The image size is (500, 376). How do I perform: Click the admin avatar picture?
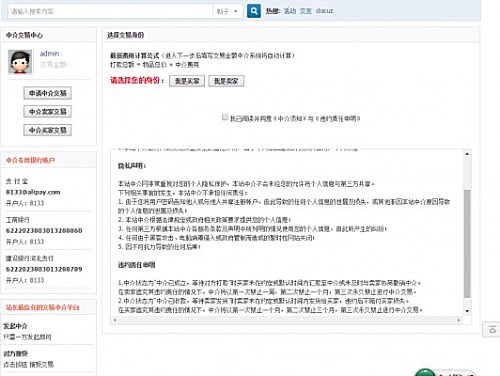coord(20,62)
